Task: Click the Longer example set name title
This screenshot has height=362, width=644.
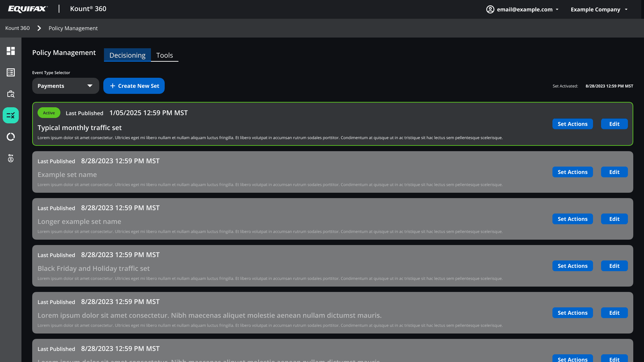Action: coord(79,222)
